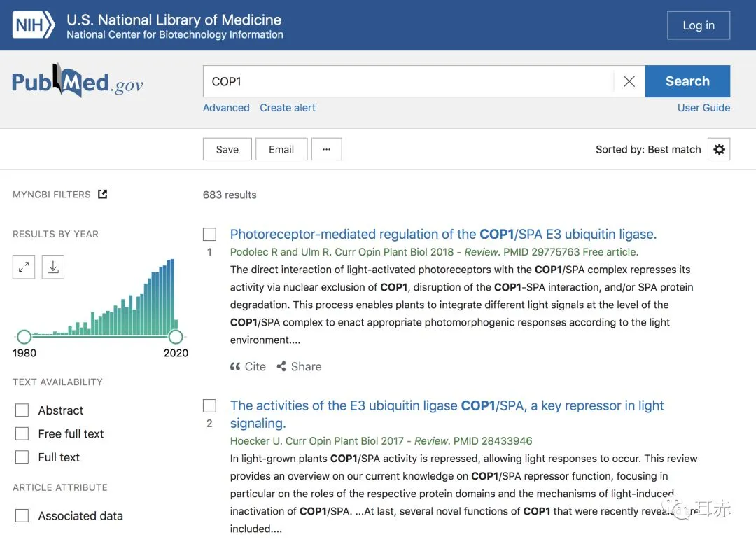756x542 pixels.
Task: Open the more actions ellipsis menu
Action: coord(327,149)
